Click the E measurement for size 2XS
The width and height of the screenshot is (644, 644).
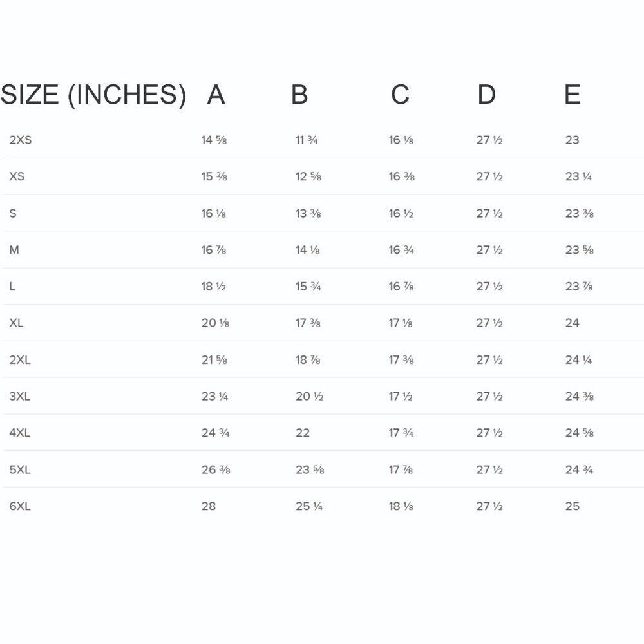(x=572, y=140)
